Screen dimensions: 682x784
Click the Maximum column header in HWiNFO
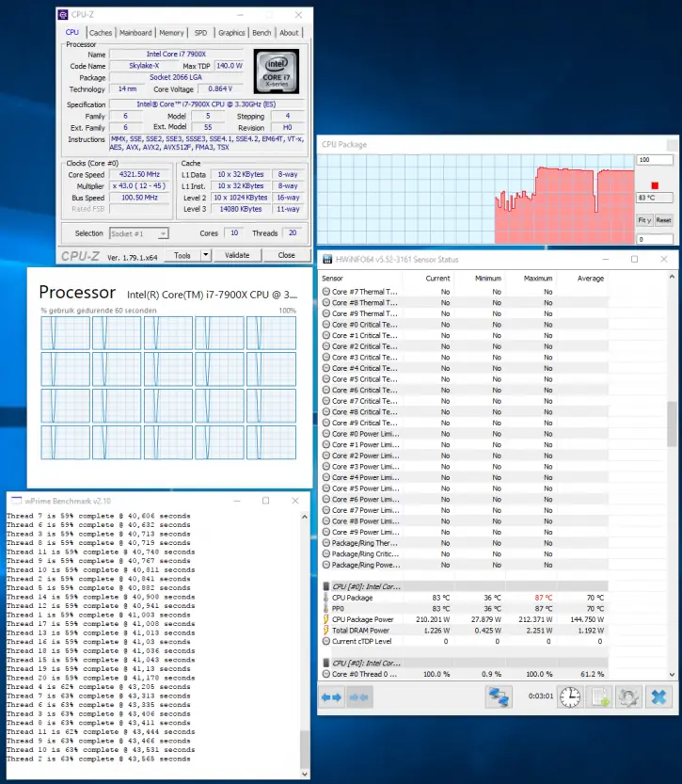[x=538, y=278]
